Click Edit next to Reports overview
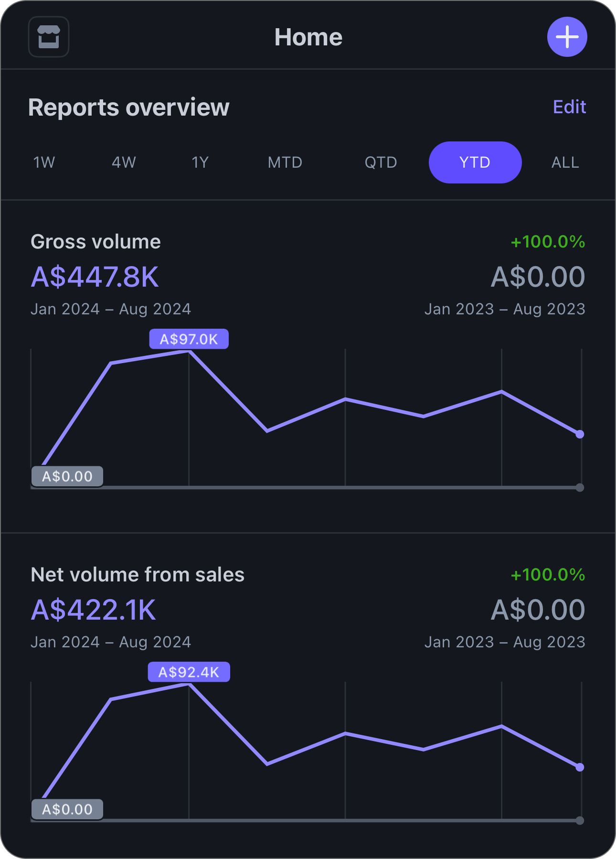Screen dimensions: 616x859 tap(569, 107)
